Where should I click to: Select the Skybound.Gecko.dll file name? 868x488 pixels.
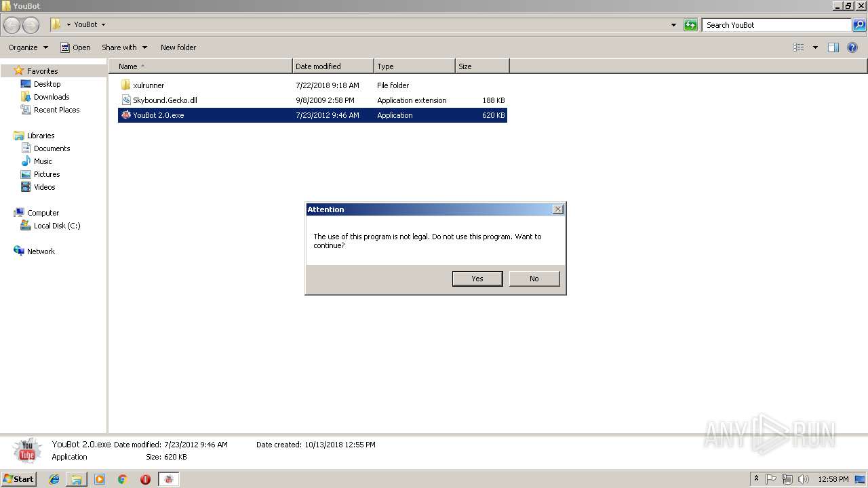tap(165, 100)
